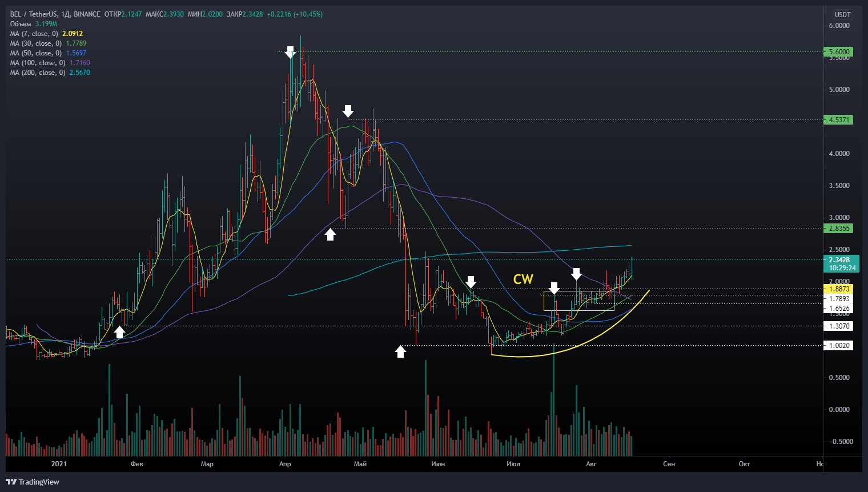This screenshot has width=868, height=492.
Task: Click the Мар label on time axis
Action: pyautogui.click(x=207, y=464)
